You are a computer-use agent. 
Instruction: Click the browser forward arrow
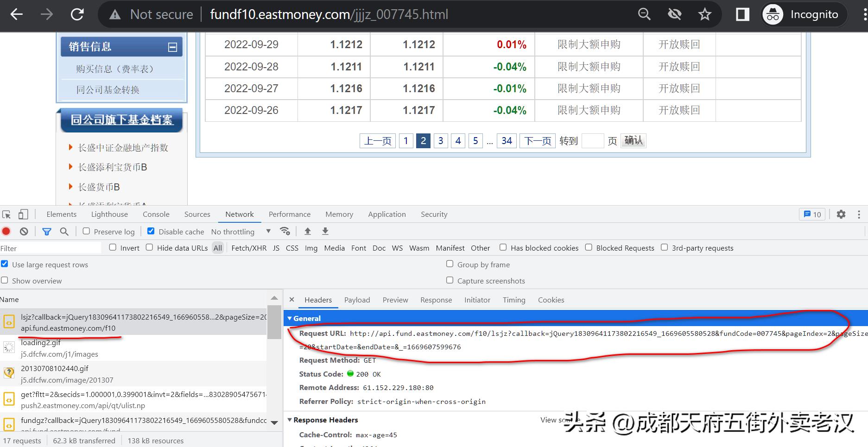pos(47,14)
